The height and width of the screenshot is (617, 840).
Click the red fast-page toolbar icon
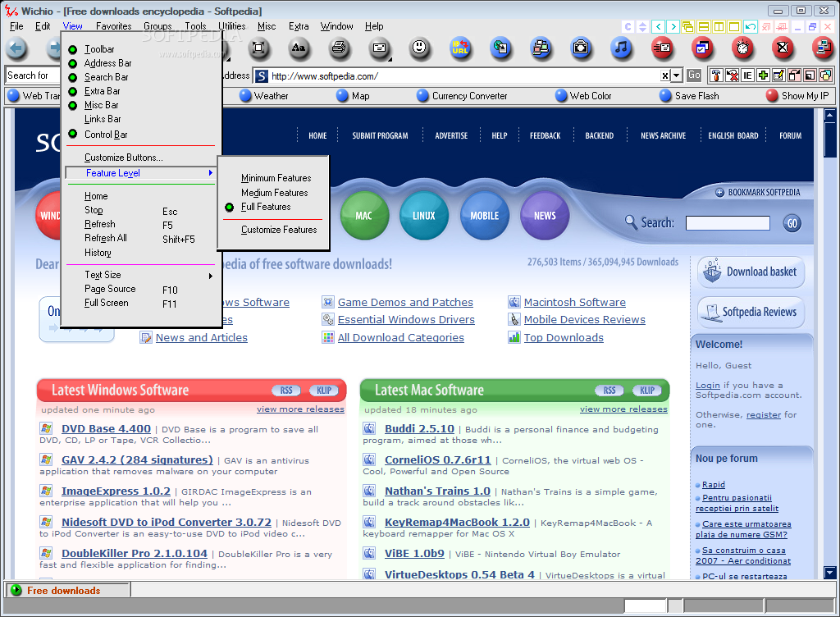tap(662, 48)
